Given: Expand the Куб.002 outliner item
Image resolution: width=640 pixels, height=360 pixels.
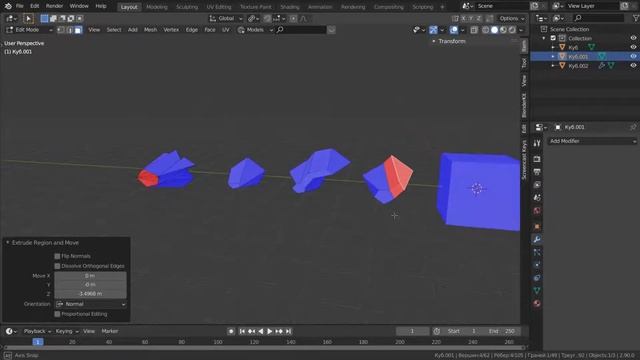Looking at the screenshot, I should pyautogui.click(x=553, y=66).
